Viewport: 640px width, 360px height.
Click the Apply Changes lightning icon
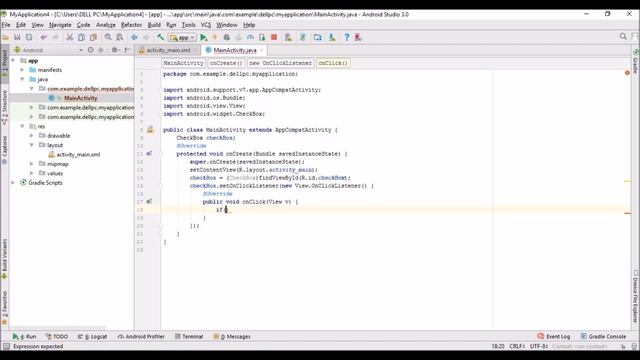215,38
